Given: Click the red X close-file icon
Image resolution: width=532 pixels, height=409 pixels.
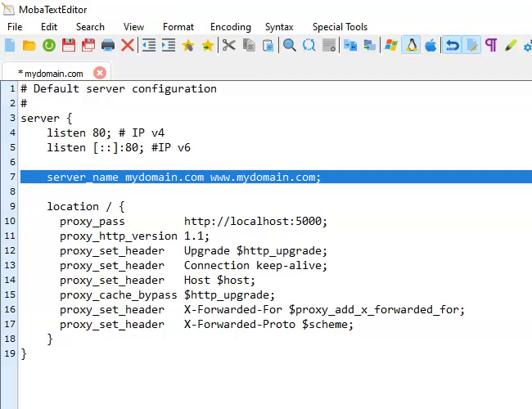Looking at the screenshot, I should click(x=128, y=45).
